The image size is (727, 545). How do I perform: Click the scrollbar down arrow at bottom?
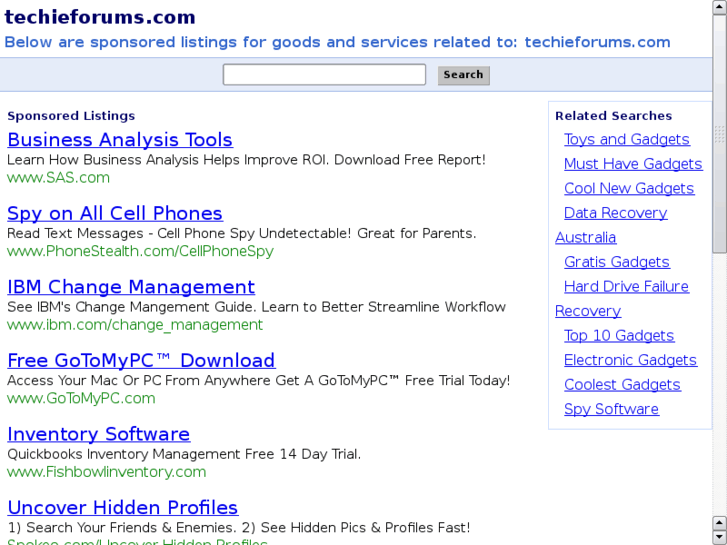click(x=720, y=538)
